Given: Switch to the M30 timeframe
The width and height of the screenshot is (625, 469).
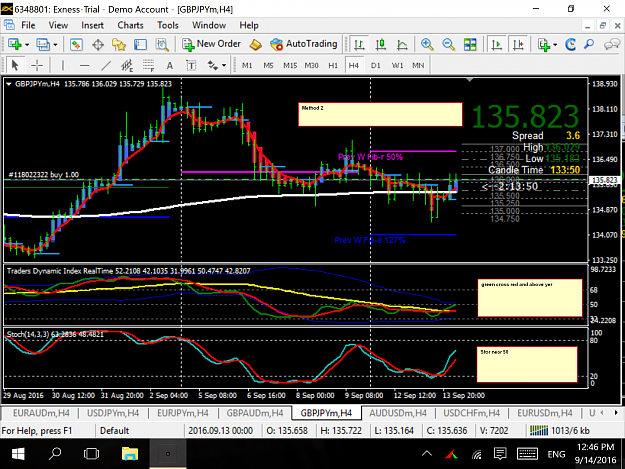Looking at the screenshot, I should click(312, 65).
